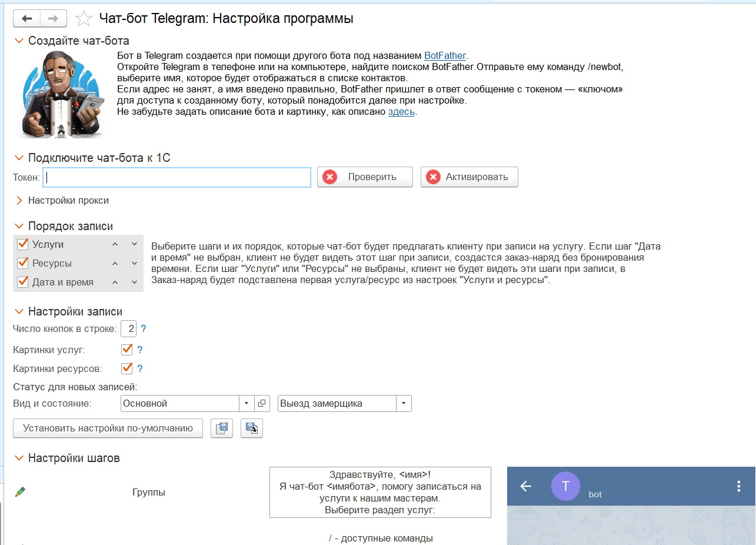Click the '/ - доступные команды' text
This screenshot has width=756, height=545.
pyautogui.click(x=381, y=539)
